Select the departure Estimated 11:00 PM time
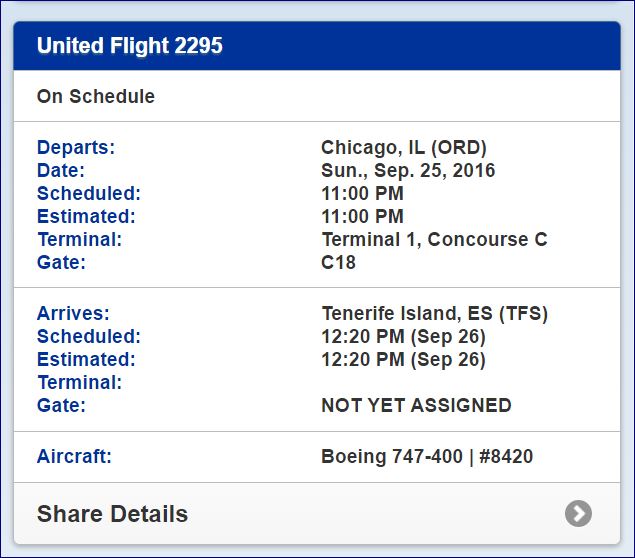This screenshot has height=558, width=635. pyautogui.click(x=362, y=216)
